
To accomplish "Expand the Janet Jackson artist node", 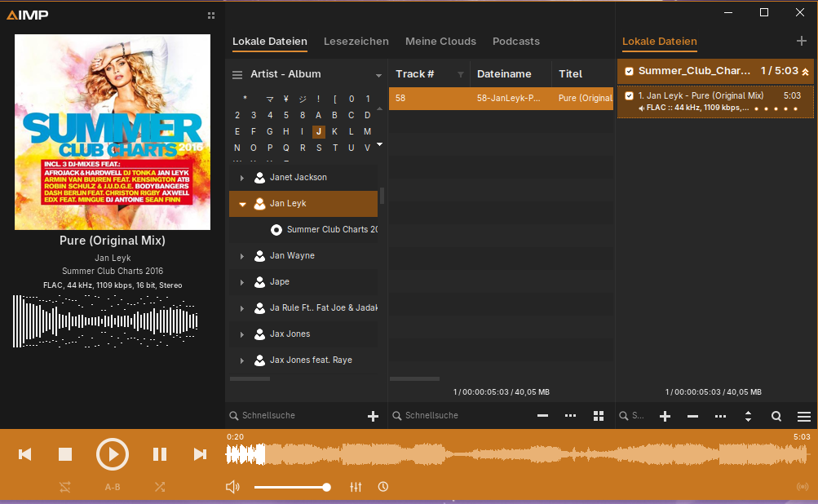I will pyautogui.click(x=242, y=178).
